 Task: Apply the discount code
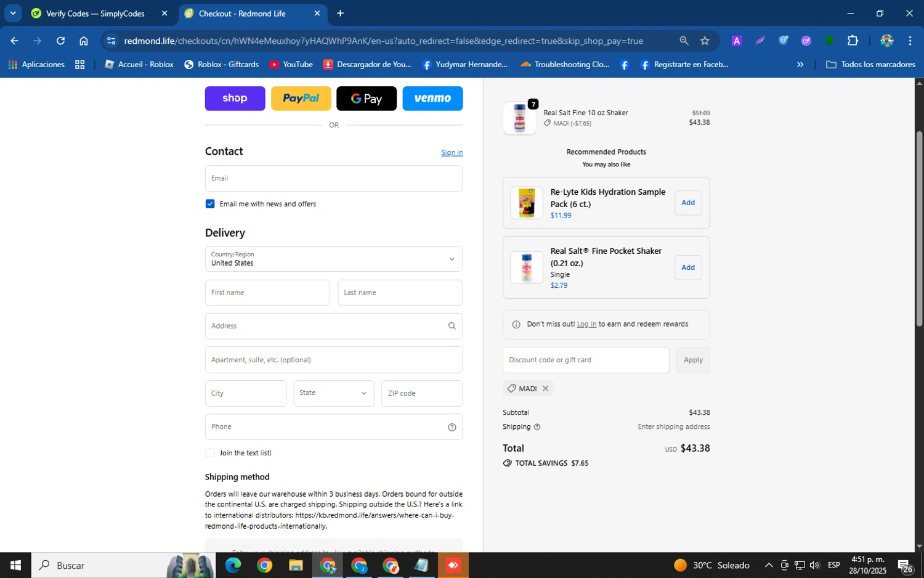click(693, 360)
